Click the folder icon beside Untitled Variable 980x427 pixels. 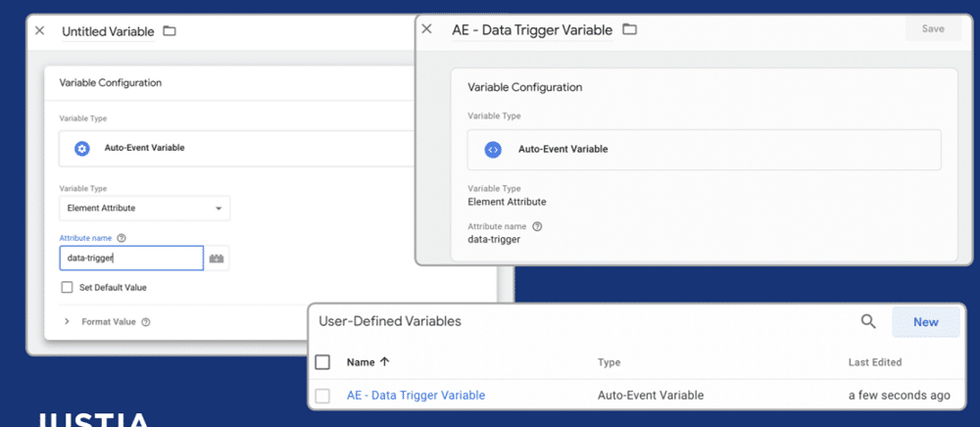pyautogui.click(x=170, y=30)
